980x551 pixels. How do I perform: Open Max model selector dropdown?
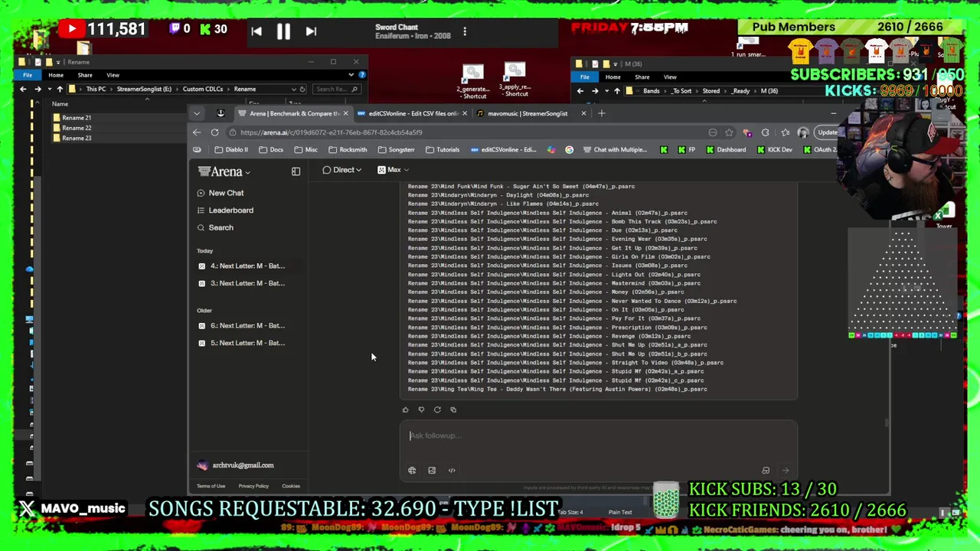(393, 170)
